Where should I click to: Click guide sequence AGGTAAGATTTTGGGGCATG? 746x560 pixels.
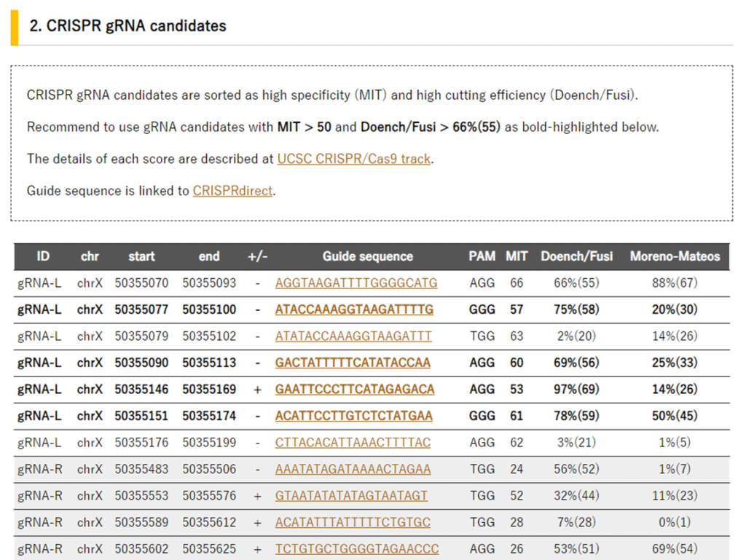[x=356, y=283]
